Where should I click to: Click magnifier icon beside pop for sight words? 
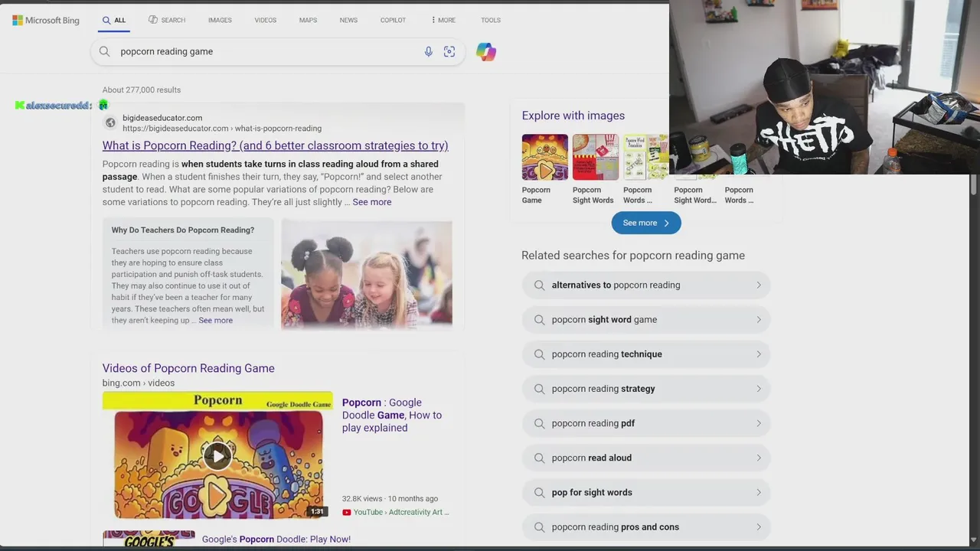click(539, 492)
